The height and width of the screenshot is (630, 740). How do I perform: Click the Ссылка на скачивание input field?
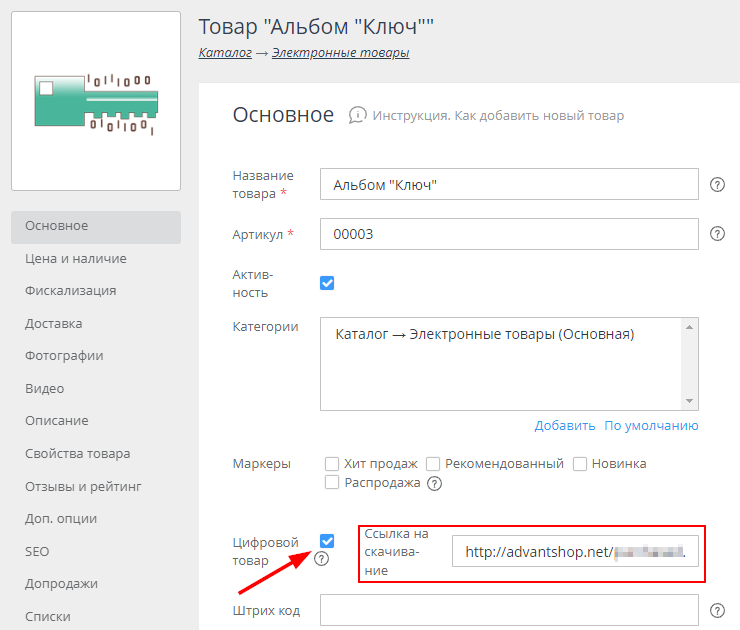(574, 552)
